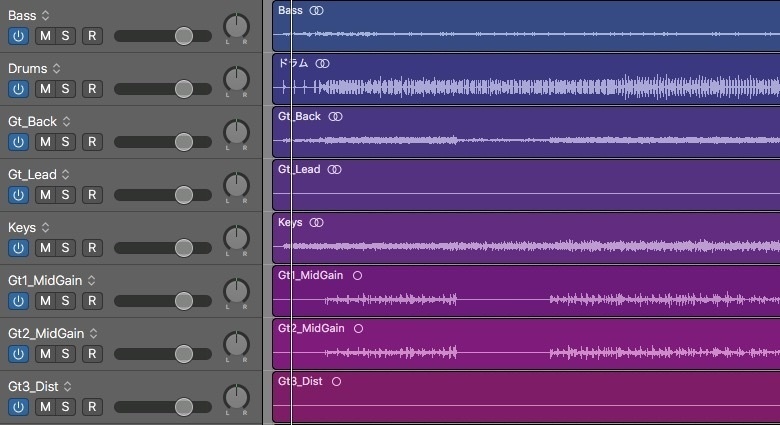Solo the Gt_Lead track
780x425 pixels.
66,195
